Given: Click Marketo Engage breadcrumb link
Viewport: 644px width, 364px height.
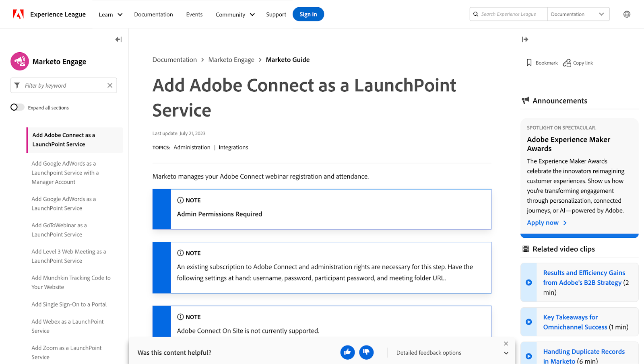Looking at the screenshot, I should 231,60.
